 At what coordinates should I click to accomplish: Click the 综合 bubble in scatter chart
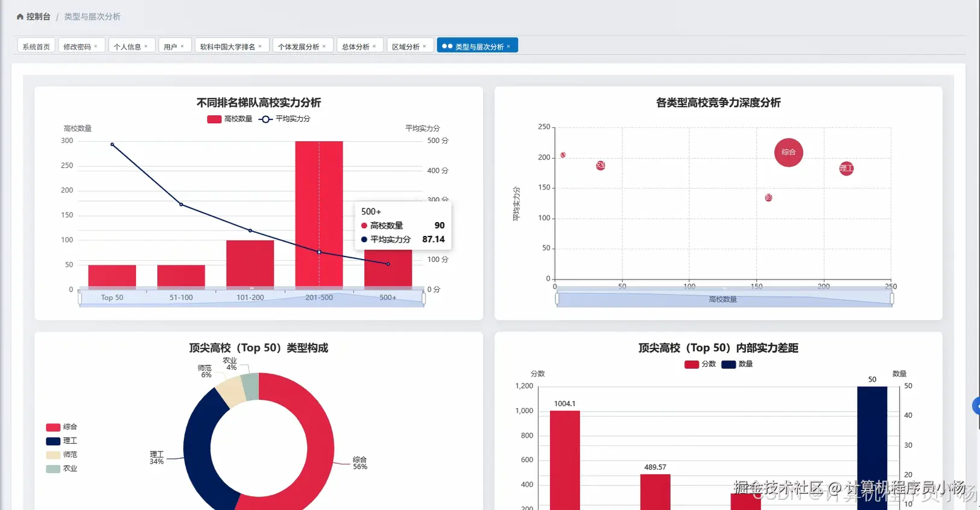click(x=789, y=153)
